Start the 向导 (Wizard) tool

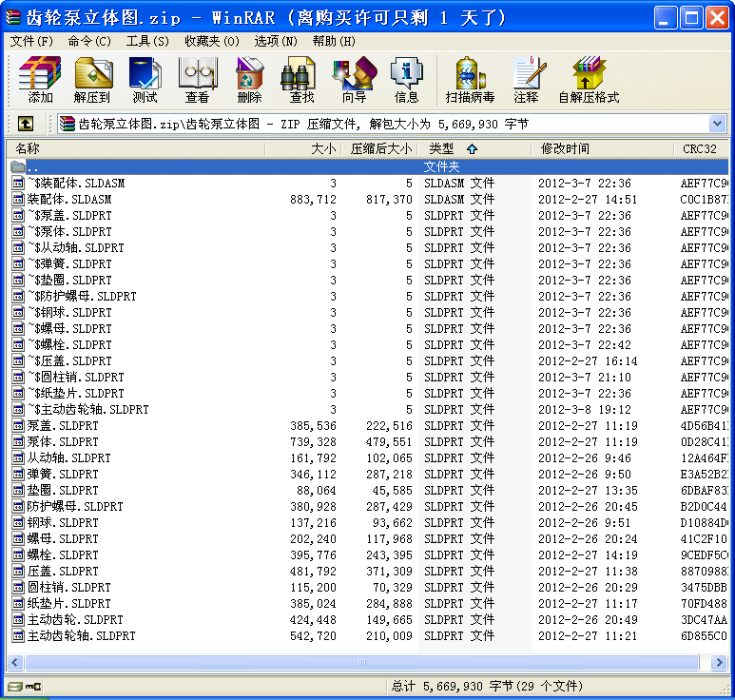354,79
